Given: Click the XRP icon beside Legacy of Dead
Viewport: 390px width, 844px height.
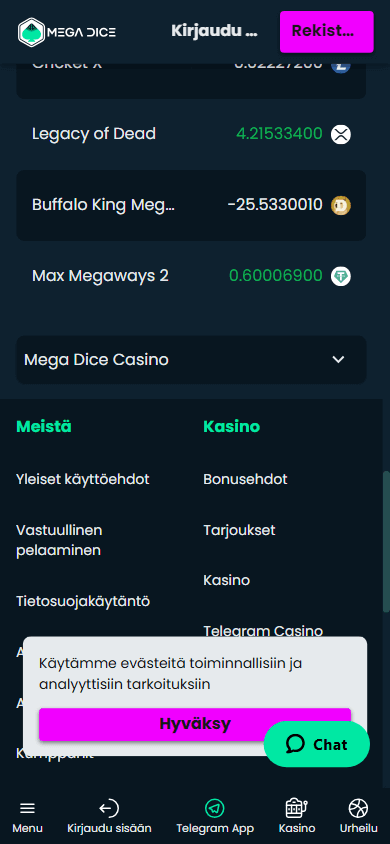Looking at the screenshot, I should [341, 134].
